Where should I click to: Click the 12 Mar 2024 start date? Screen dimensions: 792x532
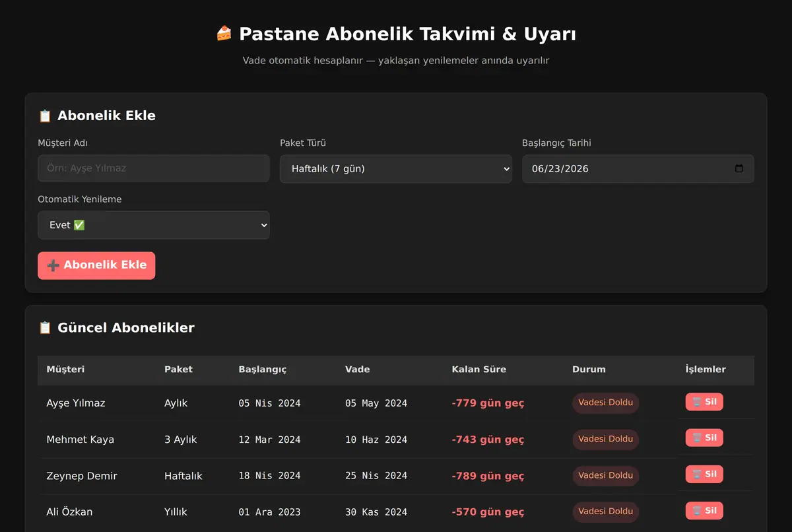click(x=269, y=440)
